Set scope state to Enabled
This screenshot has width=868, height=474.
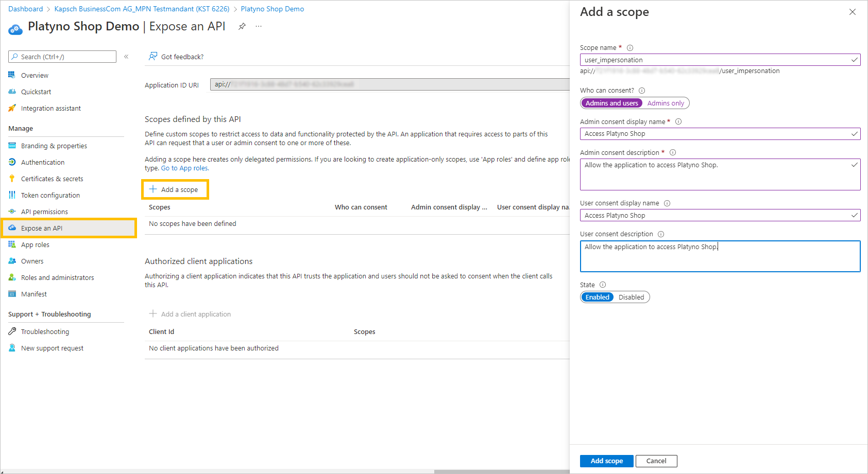[597, 297]
